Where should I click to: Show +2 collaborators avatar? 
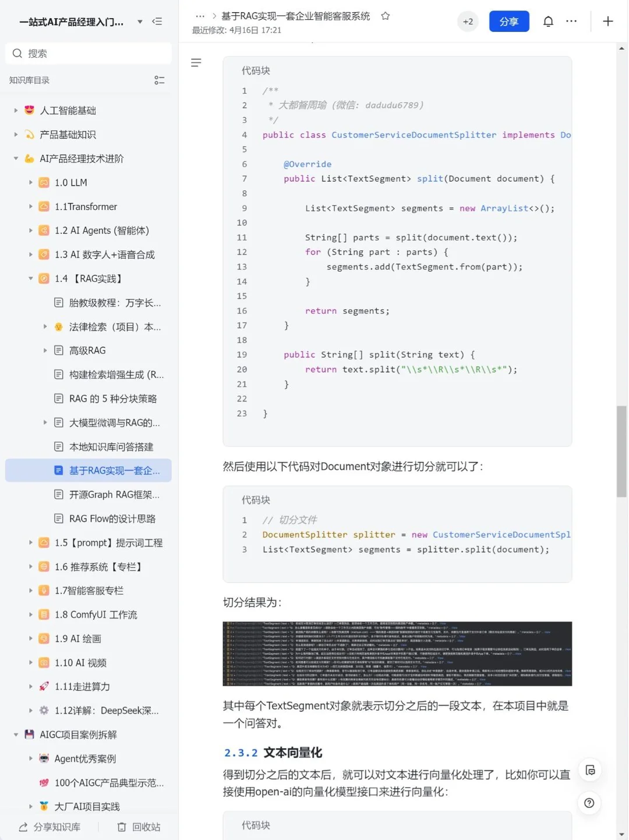pyautogui.click(x=468, y=22)
